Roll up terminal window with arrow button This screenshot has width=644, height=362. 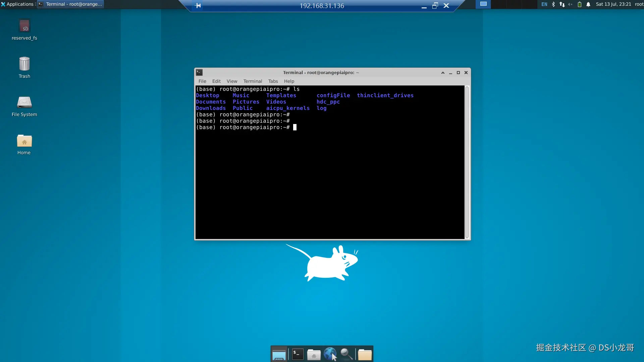click(x=443, y=72)
